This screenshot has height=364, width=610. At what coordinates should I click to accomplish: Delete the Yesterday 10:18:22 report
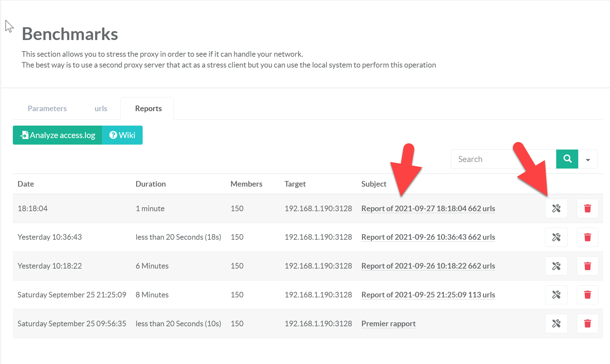[x=587, y=266]
